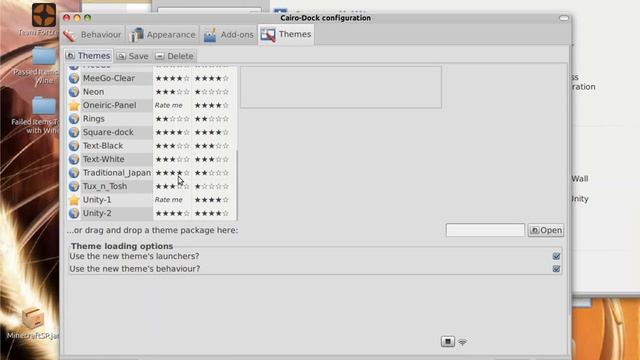Viewport: 640px width, 360px height.
Task: Switch to the Add-ons tab
Action: pos(229,35)
